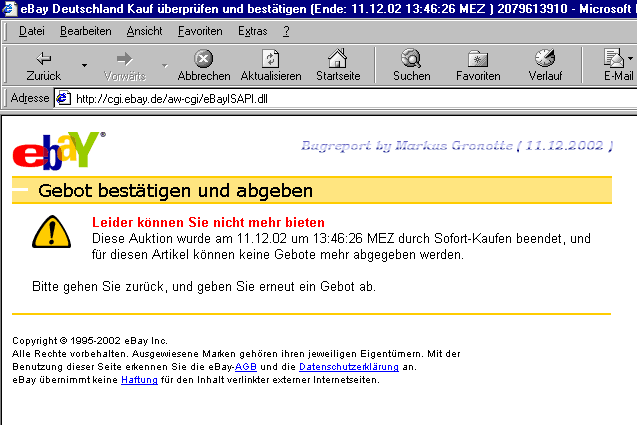Image resolution: width=637 pixels, height=425 pixels.
Task: Click 'Leider können Sie nicht mehr bieten' text
Action: [208, 222]
